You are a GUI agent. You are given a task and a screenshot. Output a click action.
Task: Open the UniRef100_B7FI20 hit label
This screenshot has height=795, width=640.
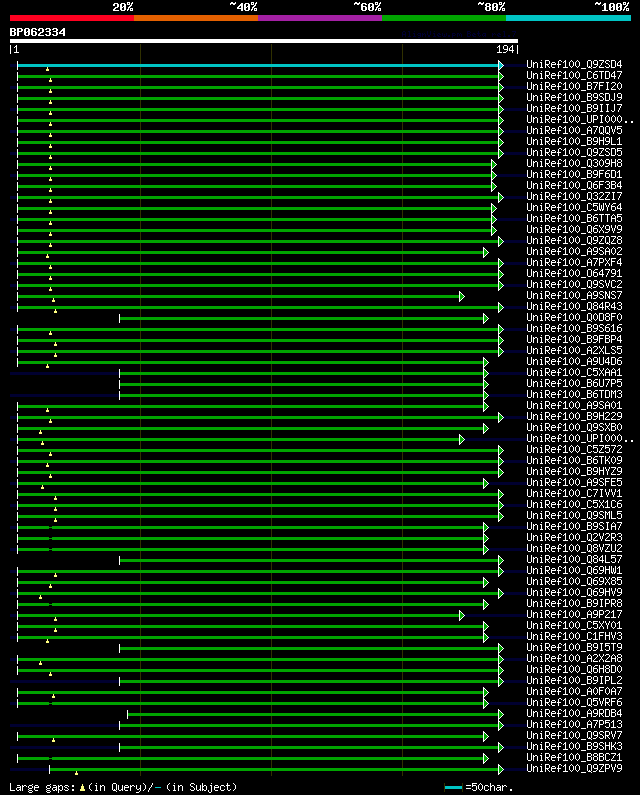click(x=574, y=86)
